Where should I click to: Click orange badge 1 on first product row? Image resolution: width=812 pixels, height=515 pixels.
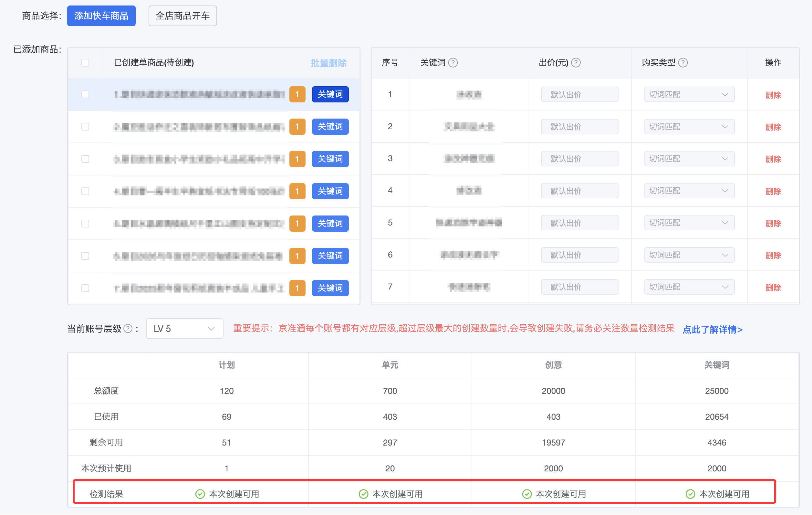pos(297,94)
